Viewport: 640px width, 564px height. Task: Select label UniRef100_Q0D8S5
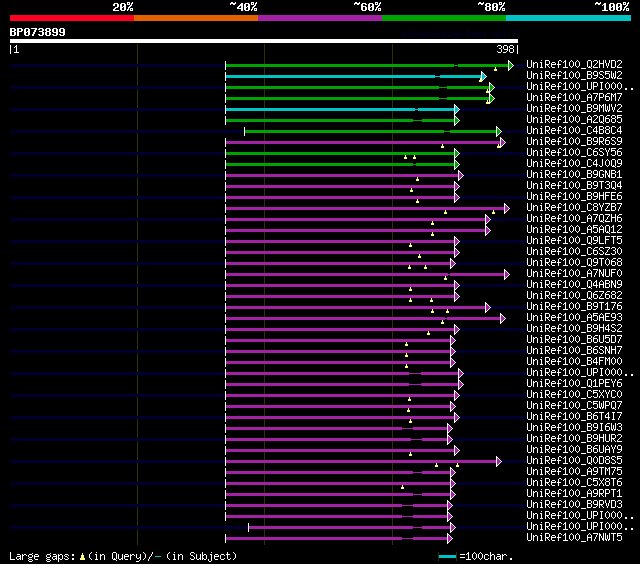574,461
